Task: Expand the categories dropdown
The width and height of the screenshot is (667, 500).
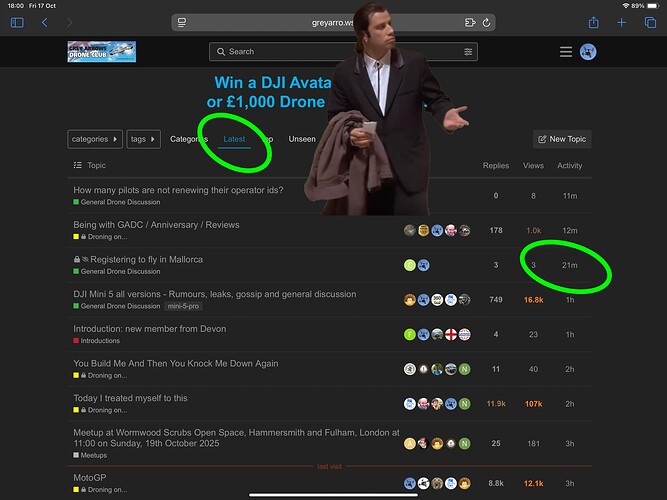Action: [95, 139]
